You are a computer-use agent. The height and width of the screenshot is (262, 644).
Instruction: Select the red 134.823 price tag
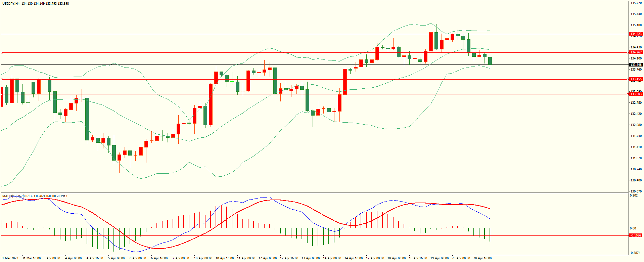coord(636,34)
